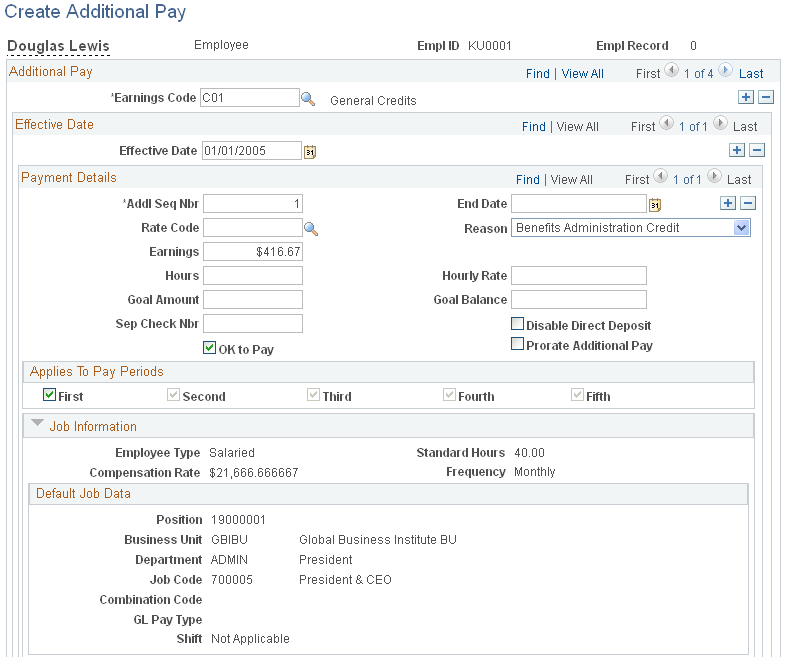Click Find link in Effective Date header
Viewport: 786px width, 657px height.
[533, 127]
